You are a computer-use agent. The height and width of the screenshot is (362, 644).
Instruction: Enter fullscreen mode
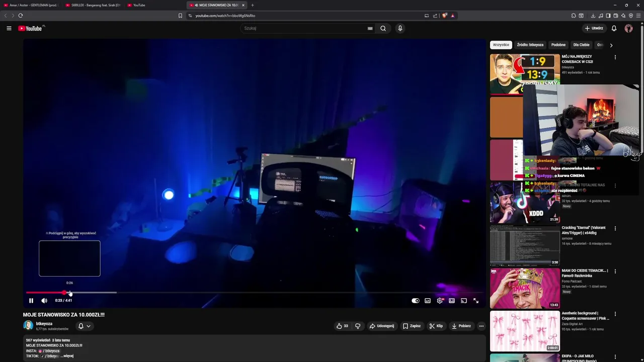click(x=476, y=301)
